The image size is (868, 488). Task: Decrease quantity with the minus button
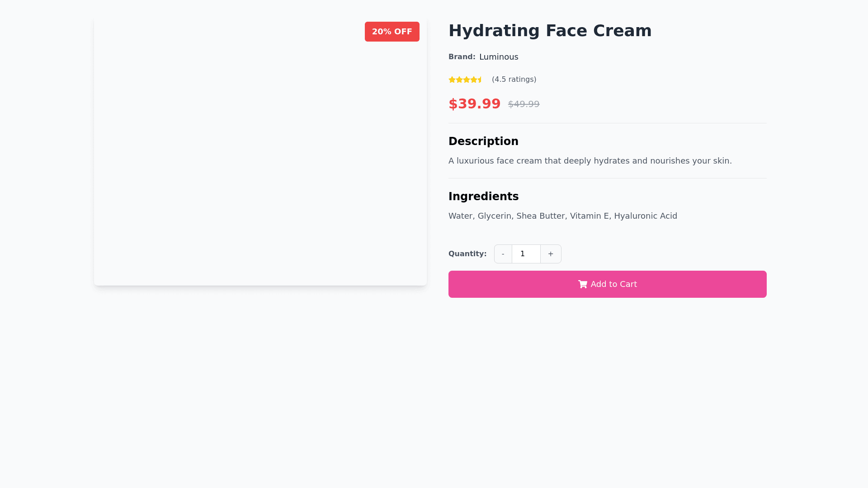pos(503,254)
